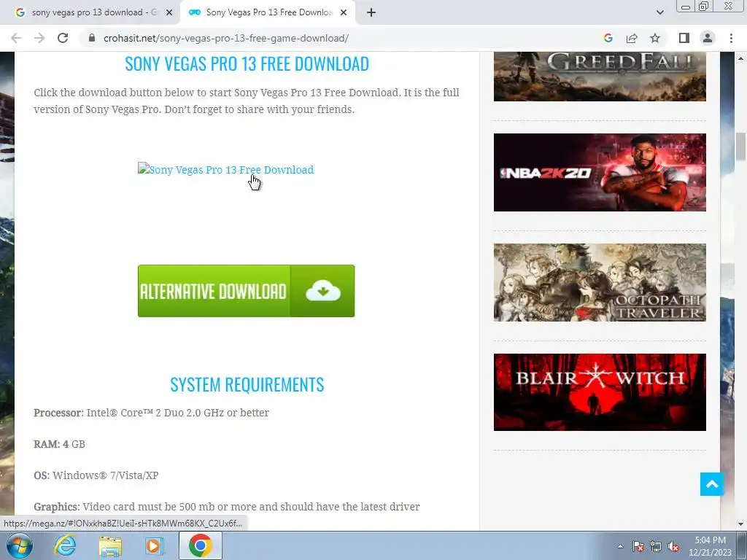
Task: Open Chrome's three-dot menu
Action: [x=731, y=38]
